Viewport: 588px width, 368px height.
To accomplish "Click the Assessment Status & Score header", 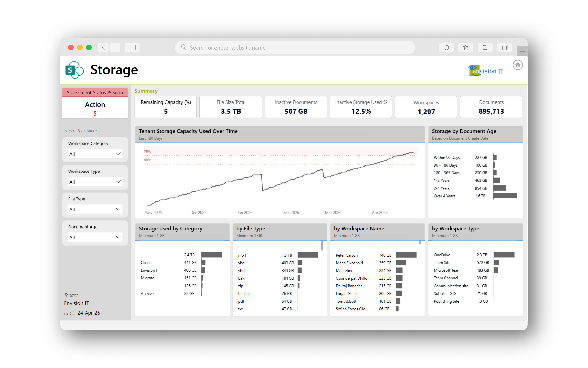I will point(95,92).
